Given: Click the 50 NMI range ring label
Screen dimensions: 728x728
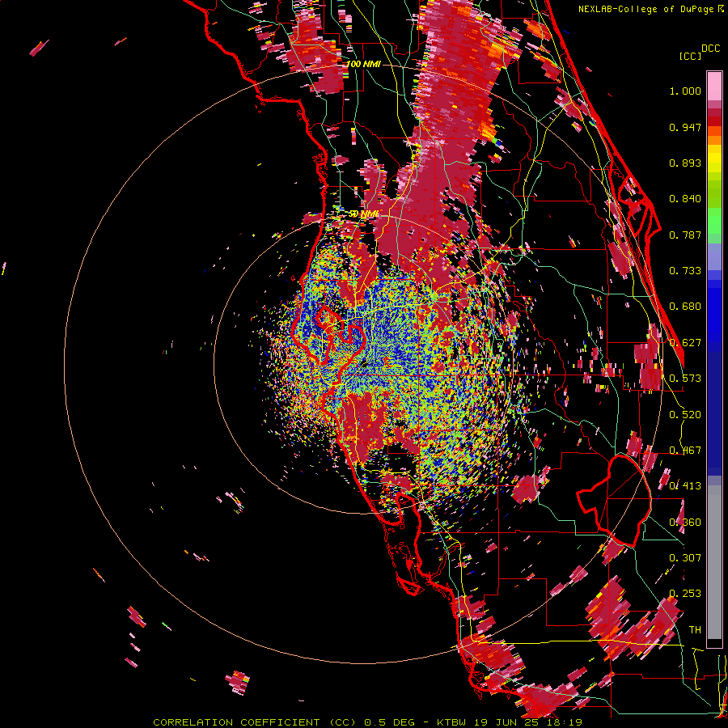Looking at the screenshot, I should coord(363,214).
